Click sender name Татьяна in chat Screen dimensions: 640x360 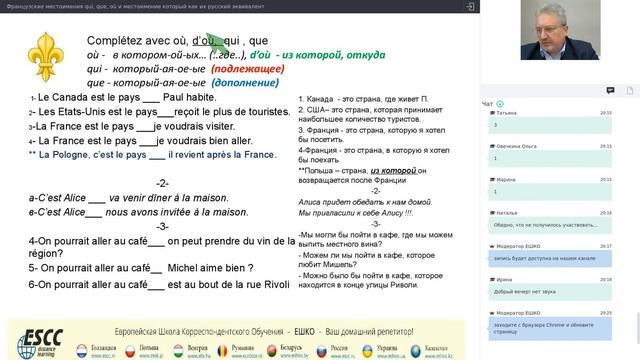pyautogui.click(x=506, y=113)
